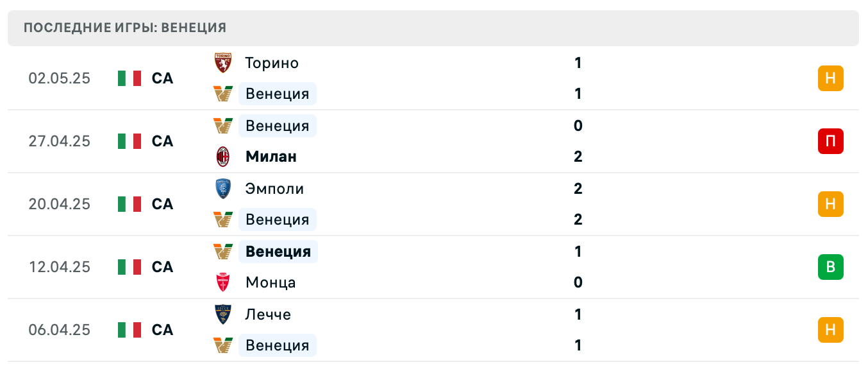The height and width of the screenshot is (371, 868).
Task: Click the yellow Н badge for the Torino draw
Action: click(x=831, y=78)
